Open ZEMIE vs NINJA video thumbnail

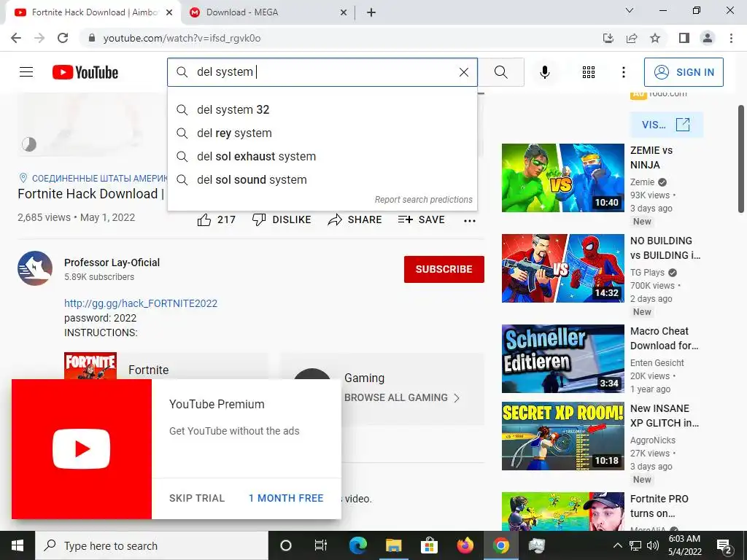(x=562, y=178)
